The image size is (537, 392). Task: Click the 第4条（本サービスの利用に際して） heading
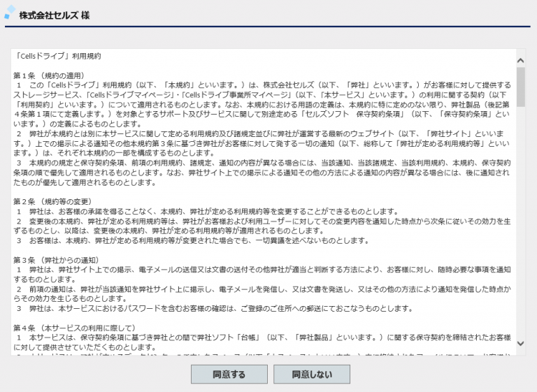coord(75,328)
